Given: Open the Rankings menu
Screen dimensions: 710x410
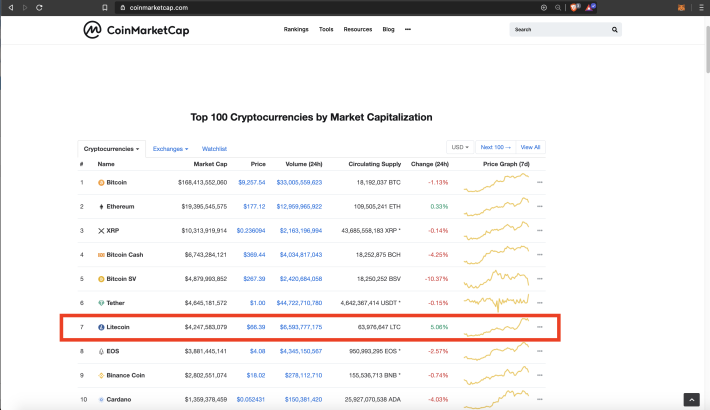Looking at the screenshot, I should (296, 29).
